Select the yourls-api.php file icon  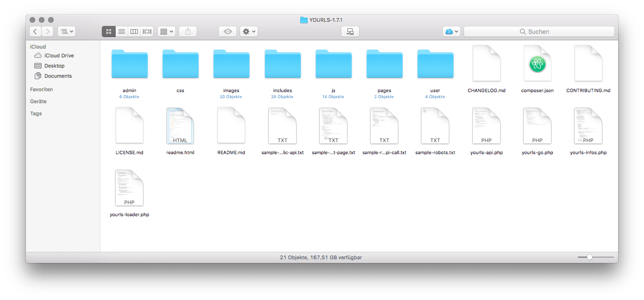(x=486, y=125)
